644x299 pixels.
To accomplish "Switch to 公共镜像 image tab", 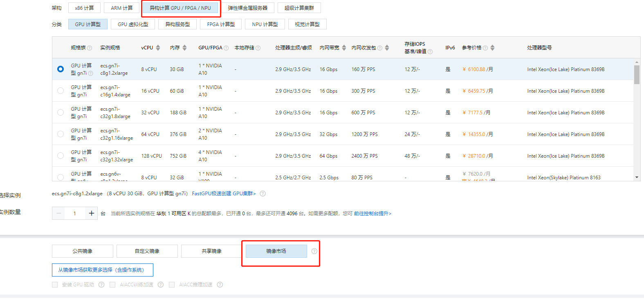I will tap(83, 251).
